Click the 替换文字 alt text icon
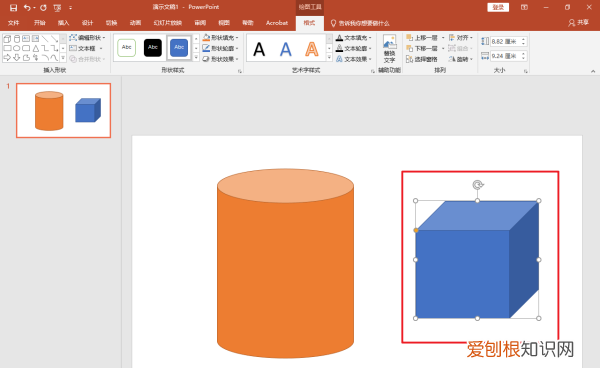Screen dimensions: 600x368 390,49
